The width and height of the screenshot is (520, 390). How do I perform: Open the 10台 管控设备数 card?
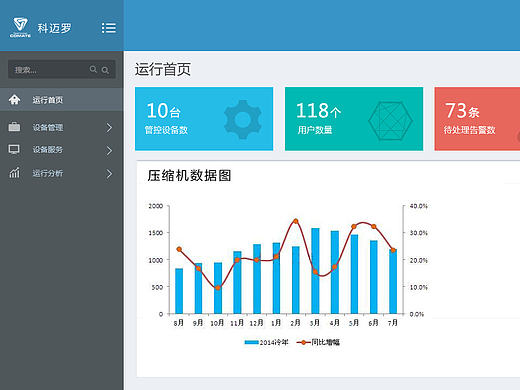point(204,119)
